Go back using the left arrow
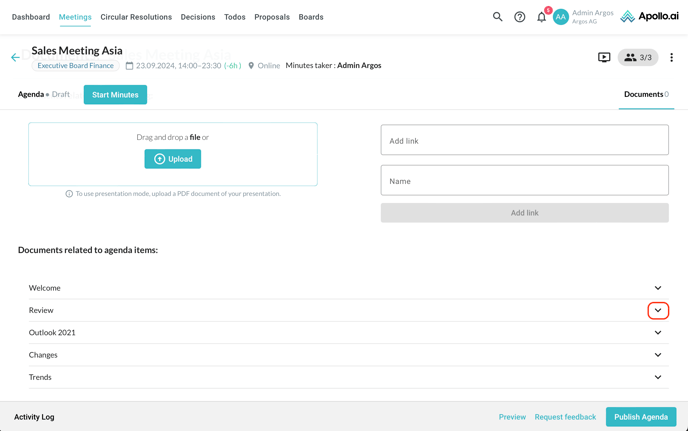This screenshot has width=688, height=431. pos(15,58)
